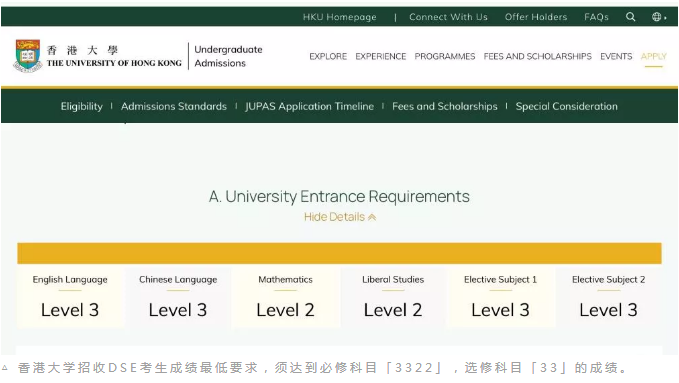The height and width of the screenshot is (383, 679).
Task: Click Undergraduate Admissions title
Action: (228, 56)
